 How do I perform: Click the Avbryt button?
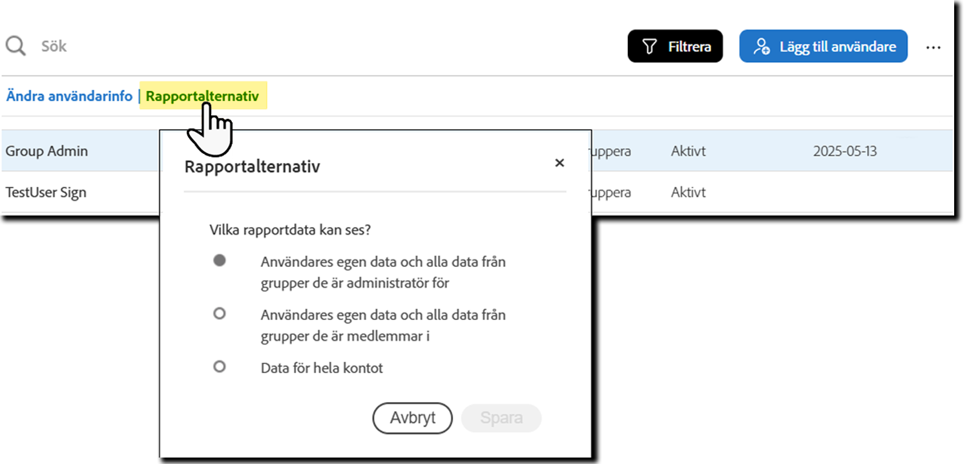(x=412, y=418)
